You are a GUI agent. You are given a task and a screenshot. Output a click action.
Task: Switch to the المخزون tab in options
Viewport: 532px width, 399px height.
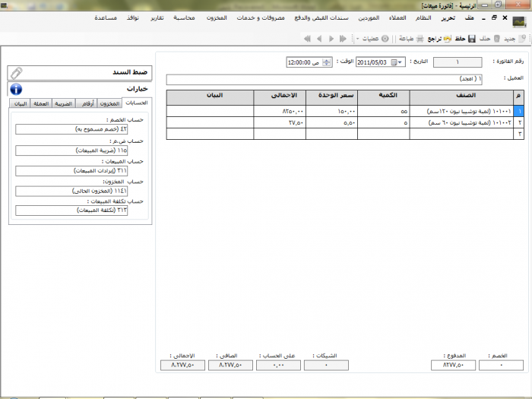click(109, 103)
